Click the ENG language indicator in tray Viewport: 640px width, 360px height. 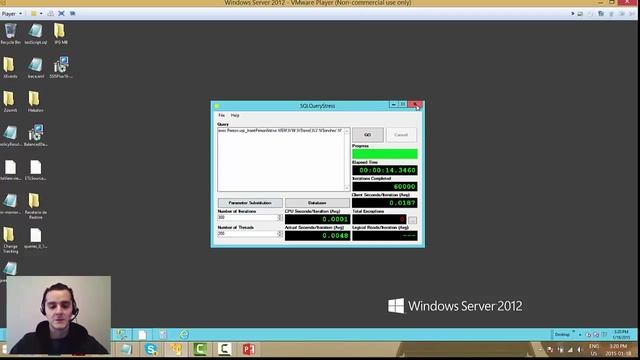(x=594, y=347)
